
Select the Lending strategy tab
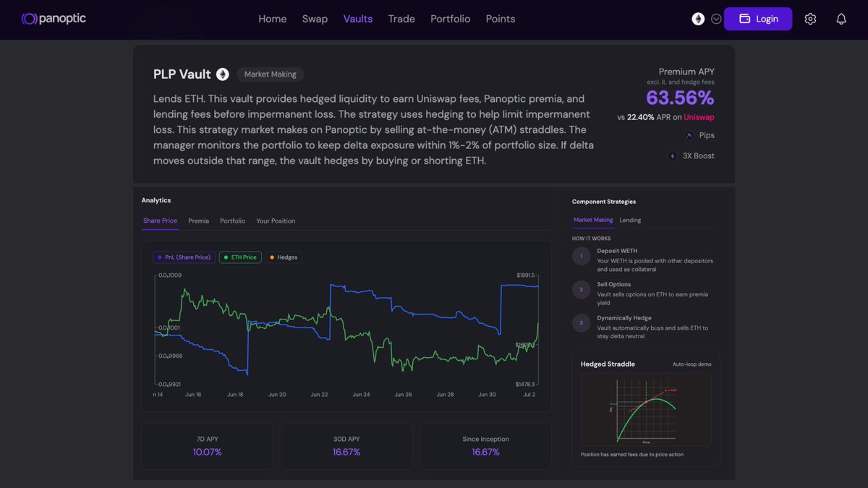coord(630,220)
